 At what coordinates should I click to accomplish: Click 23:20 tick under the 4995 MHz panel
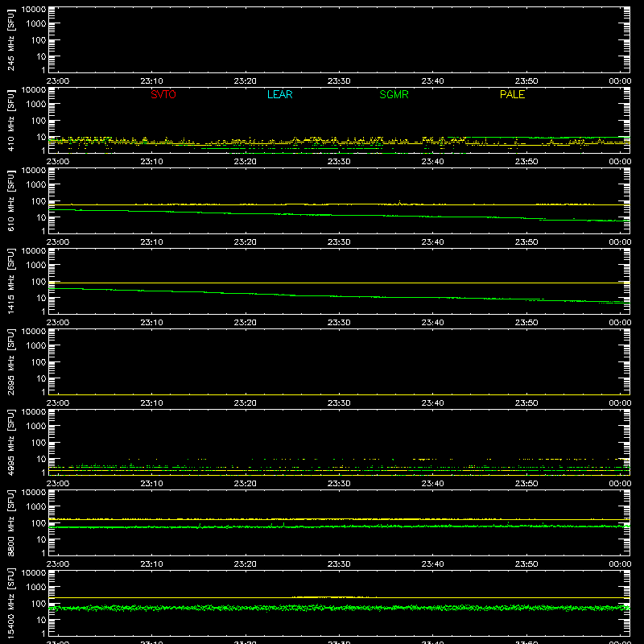point(246,484)
